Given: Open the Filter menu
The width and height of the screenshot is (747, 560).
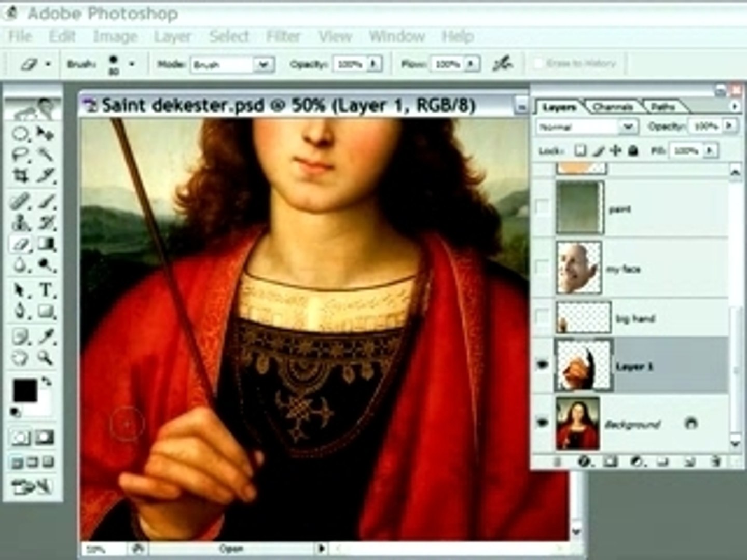Looking at the screenshot, I should click(283, 36).
